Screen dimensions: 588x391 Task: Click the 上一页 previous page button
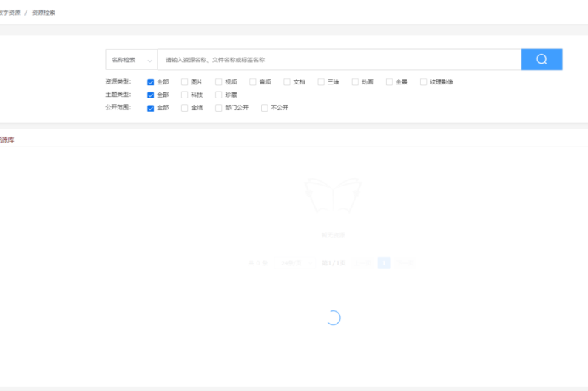[363, 263]
